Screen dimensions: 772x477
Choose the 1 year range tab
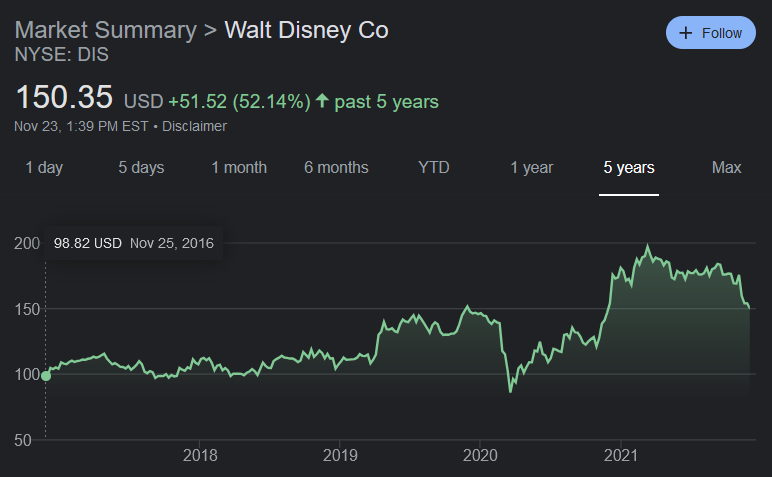tap(531, 167)
